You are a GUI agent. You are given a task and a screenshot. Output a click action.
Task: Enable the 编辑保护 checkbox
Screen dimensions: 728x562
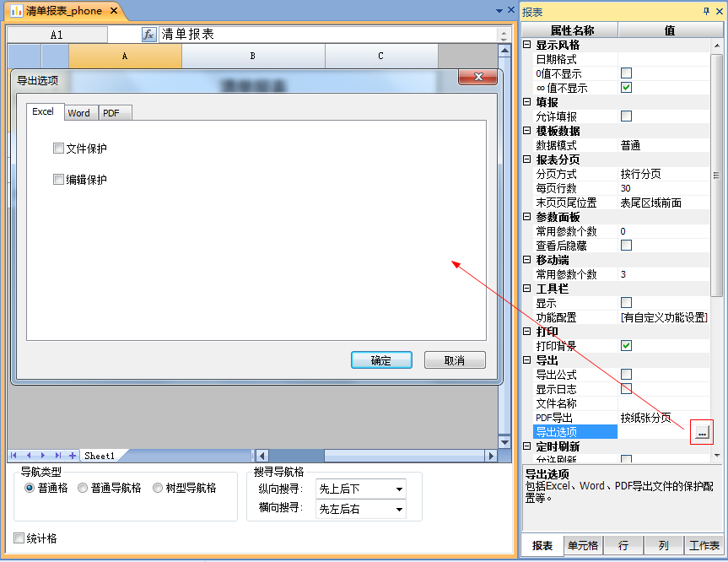pos(58,180)
